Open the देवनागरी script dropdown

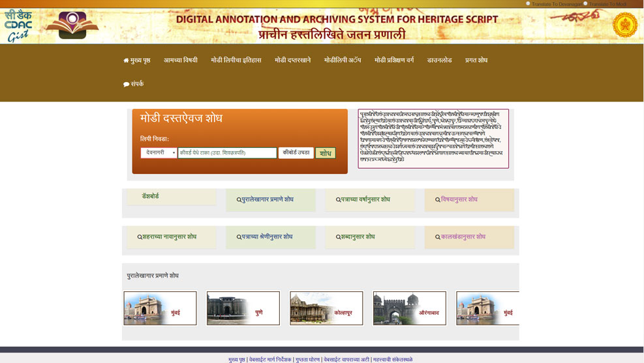[159, 152]
